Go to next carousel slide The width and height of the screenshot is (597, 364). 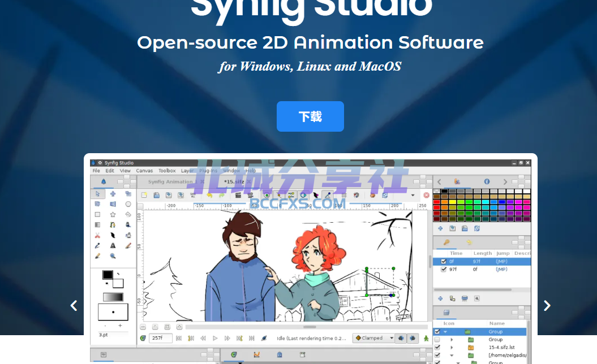click(x=547, y=305)
